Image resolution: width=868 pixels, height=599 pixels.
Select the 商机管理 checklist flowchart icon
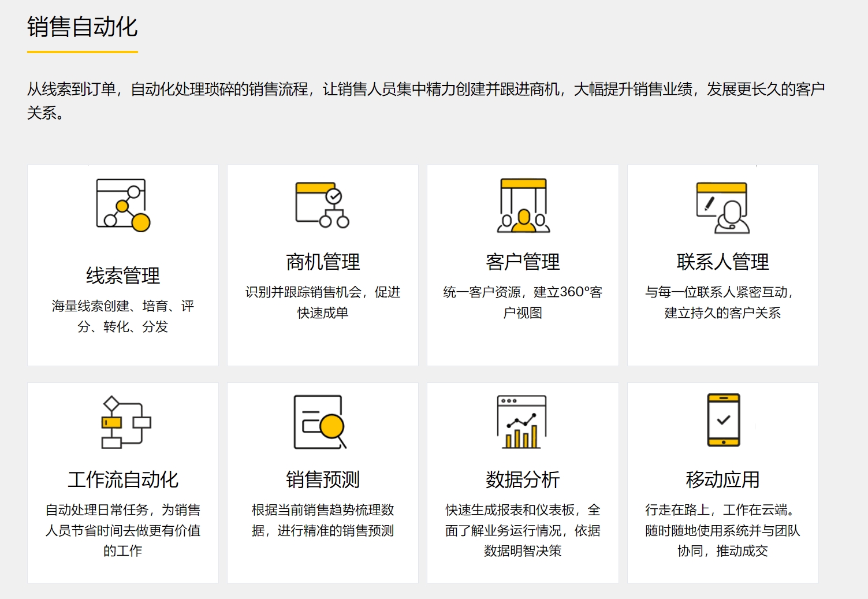click(321, 205)
